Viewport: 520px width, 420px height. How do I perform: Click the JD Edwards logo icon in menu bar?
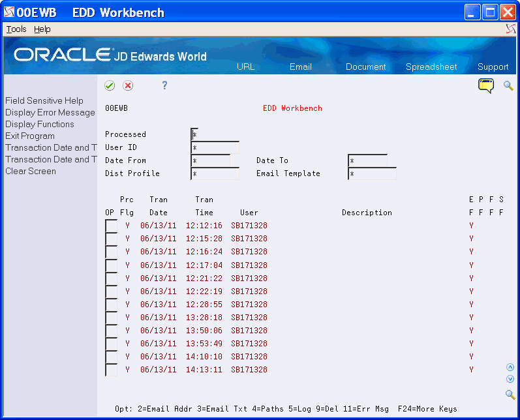(x=511, y=29)
